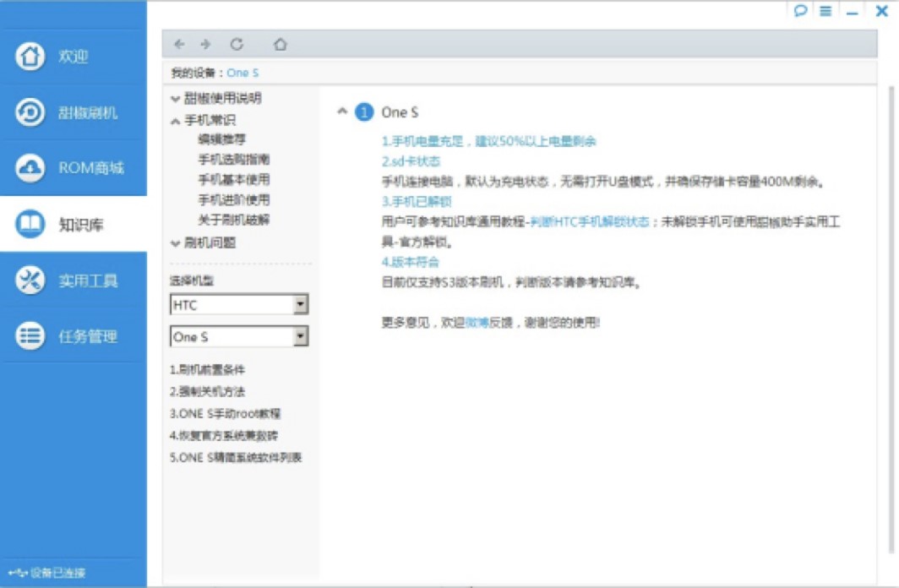Click the USB 设备已连接 status icon
899x588 pixels.
18,573
